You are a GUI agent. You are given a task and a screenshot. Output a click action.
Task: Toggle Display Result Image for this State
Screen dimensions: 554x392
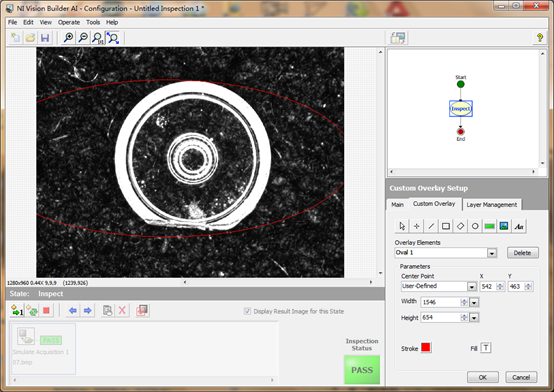[x=247, y=311]
